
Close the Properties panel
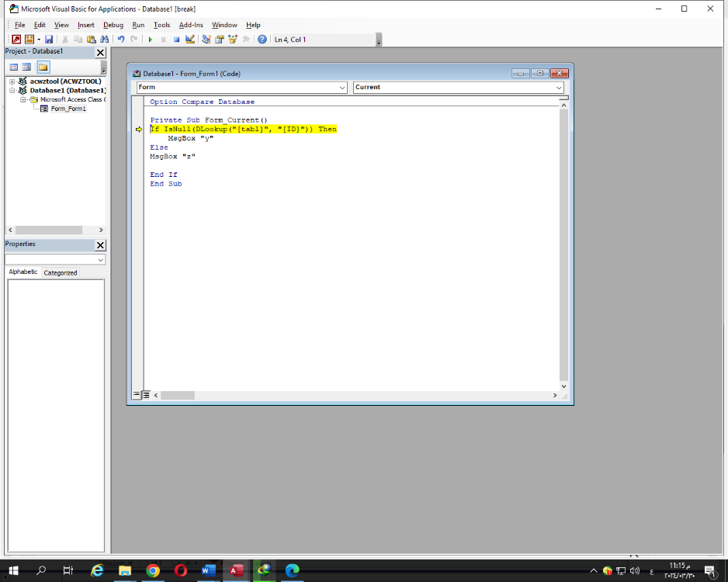[x=100, y=245]
